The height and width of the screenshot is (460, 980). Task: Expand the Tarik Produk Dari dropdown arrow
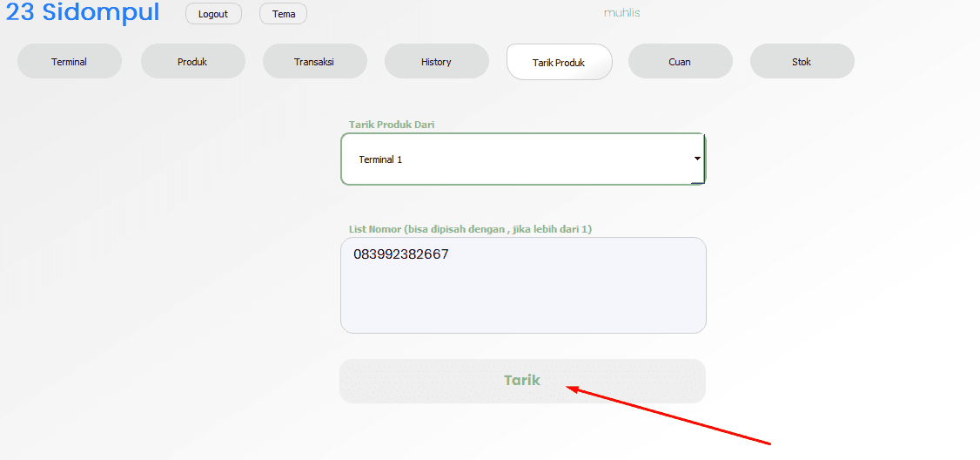coord(697,159)
